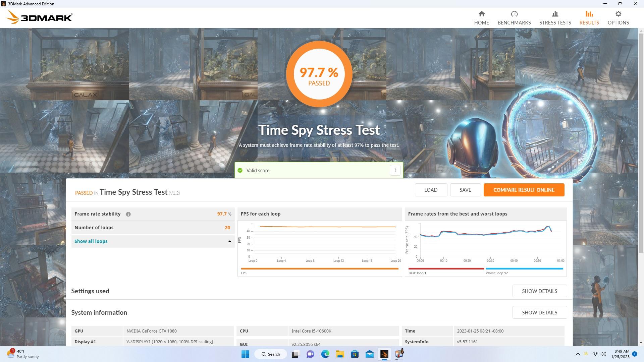Click Compare Result Online
The height and width of the screenshot is (362, 644).
click(524, 190)
